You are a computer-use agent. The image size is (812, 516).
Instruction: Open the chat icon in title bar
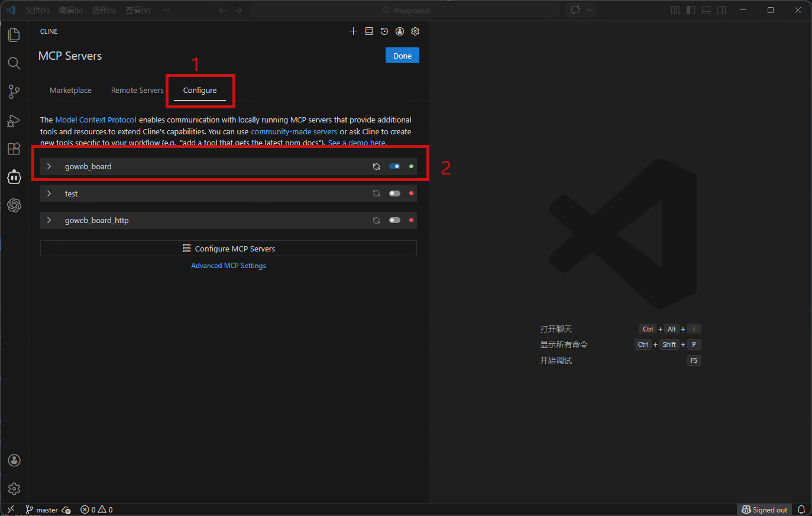tap(575, 10)
